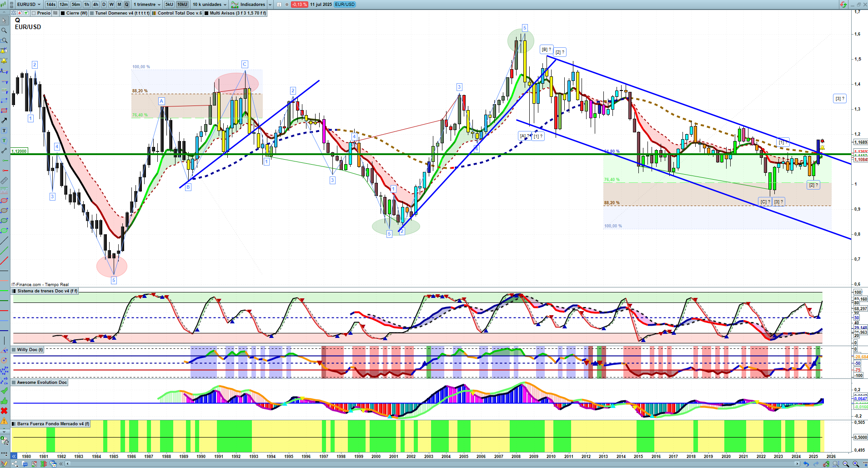Click the zoom-in magnifier at bottom right

pos(856,464)
